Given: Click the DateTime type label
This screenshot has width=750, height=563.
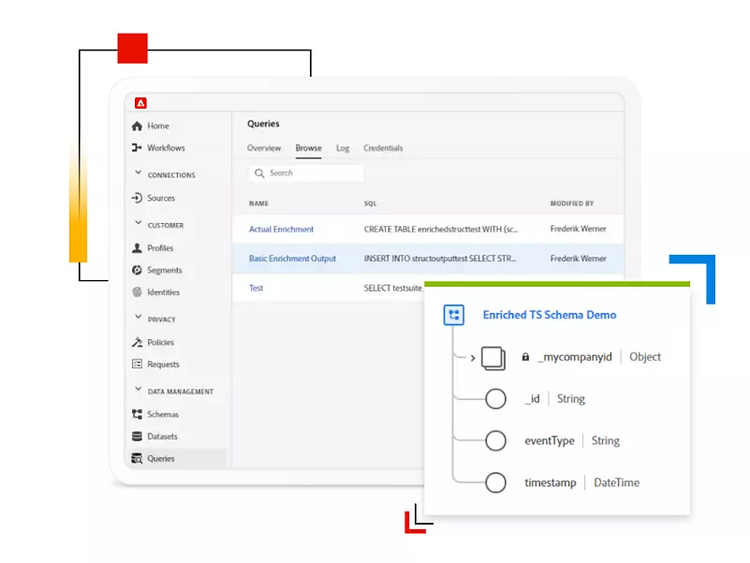Looking at the screenshot, I should 617,483.
